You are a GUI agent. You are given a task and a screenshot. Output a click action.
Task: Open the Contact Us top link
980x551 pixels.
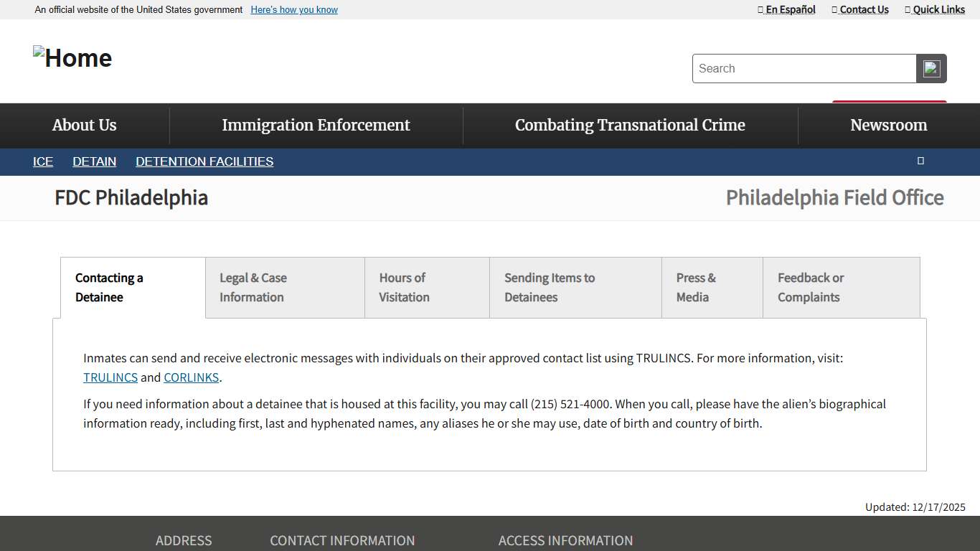tap(860, 9)
